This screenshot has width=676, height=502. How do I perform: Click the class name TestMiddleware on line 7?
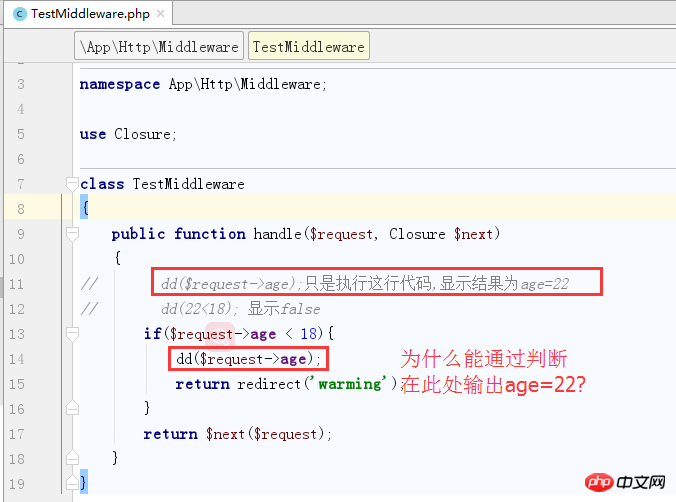coord(188,184)
